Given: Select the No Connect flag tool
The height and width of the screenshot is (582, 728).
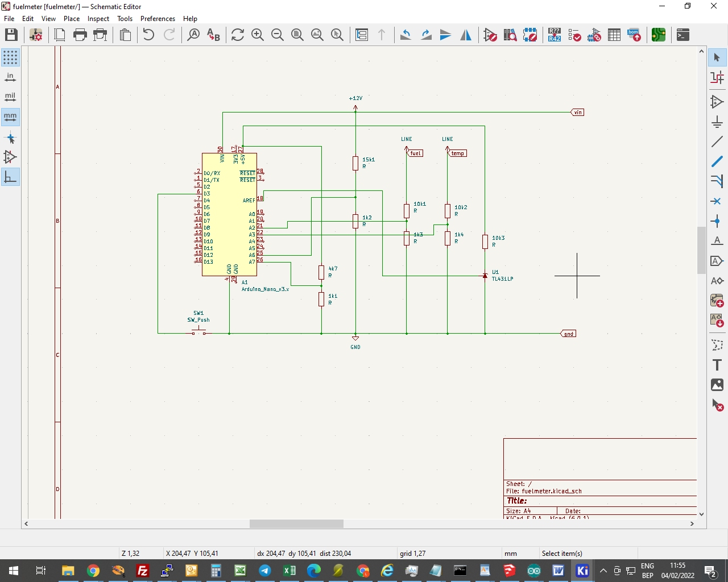Looking at the screenshot, I should pos(717,201).
